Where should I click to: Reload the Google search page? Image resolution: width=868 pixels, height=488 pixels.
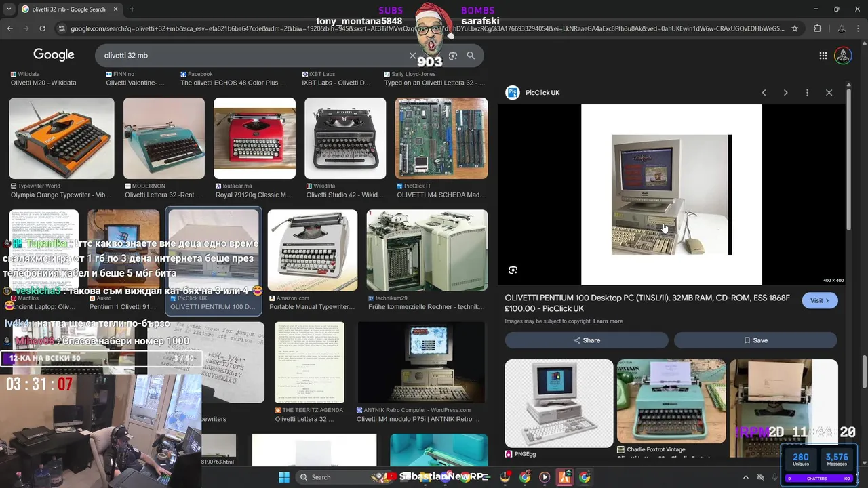tap(42, 28)
